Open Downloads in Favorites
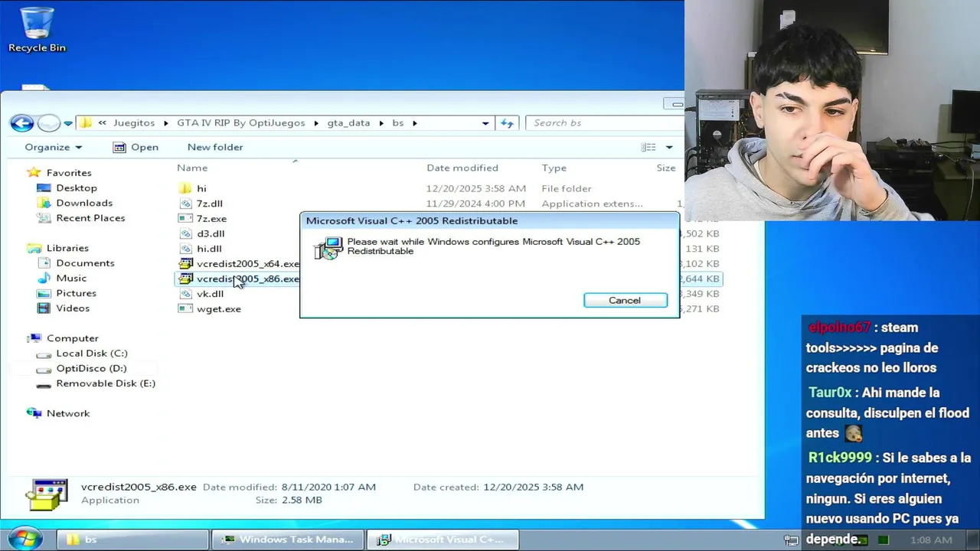The width and height of the screenshot is (980, 551). click(84, 203)
